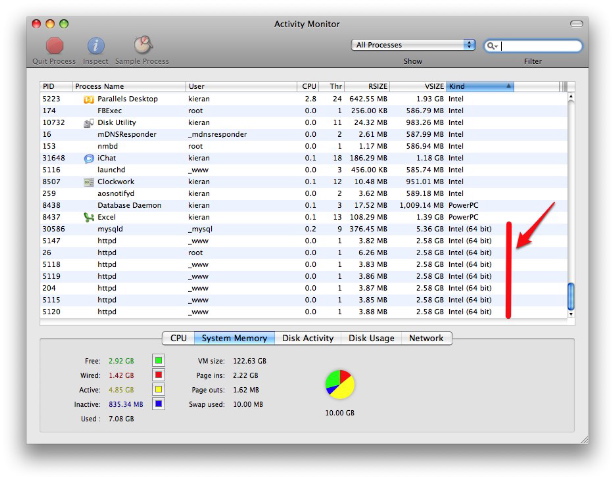This screenshot has width=615, height=480.
Task: Click the scrollbar up arrow
Action: (571, 96)
